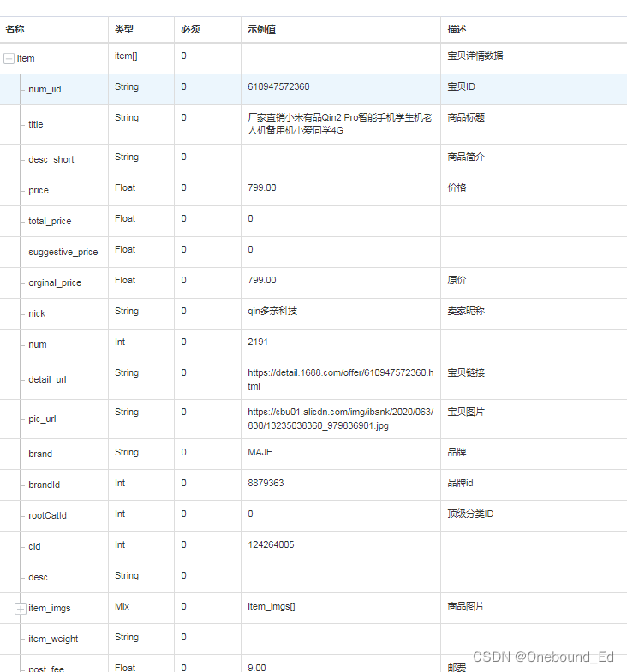Click the 价格 description cell
This screenshot has height=672, width=627.
[457, 187]
